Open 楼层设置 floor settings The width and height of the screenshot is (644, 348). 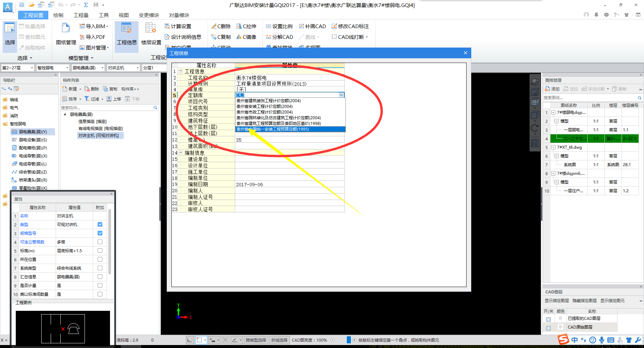click(151, 34)
